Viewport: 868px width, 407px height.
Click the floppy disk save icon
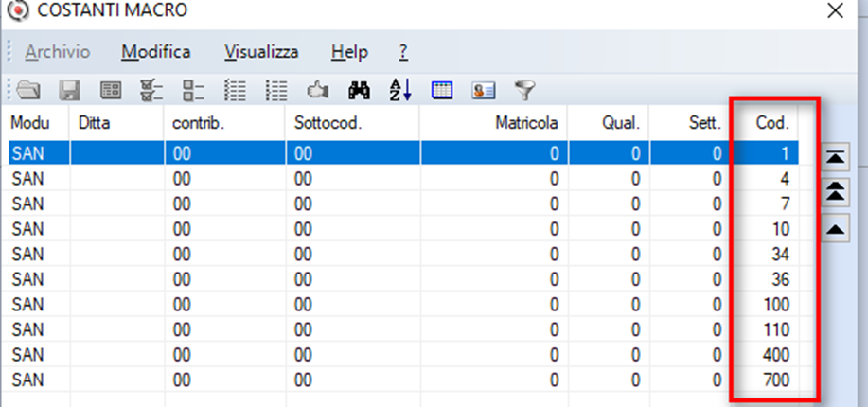click(70, 90)
